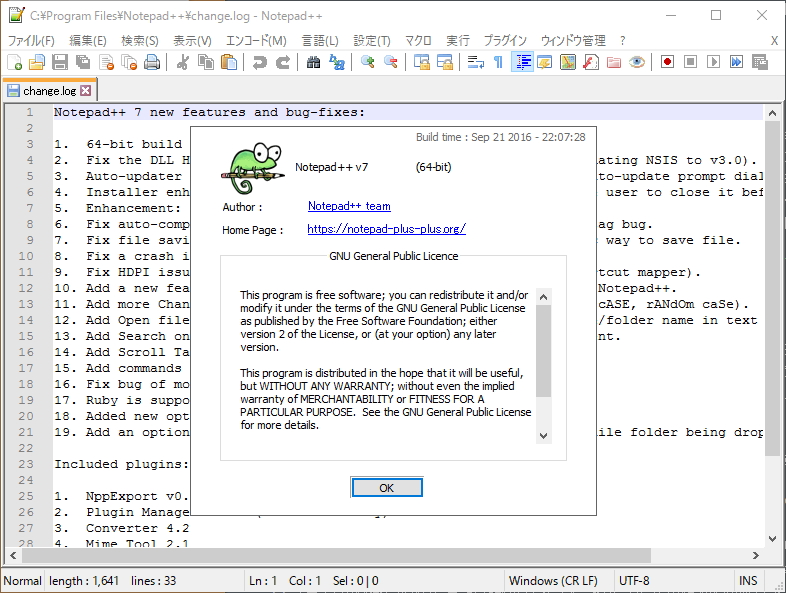Open the Notepad++ team author link
Screen dimensions: 786x593
pyautogui.click(x=349, y=206)
